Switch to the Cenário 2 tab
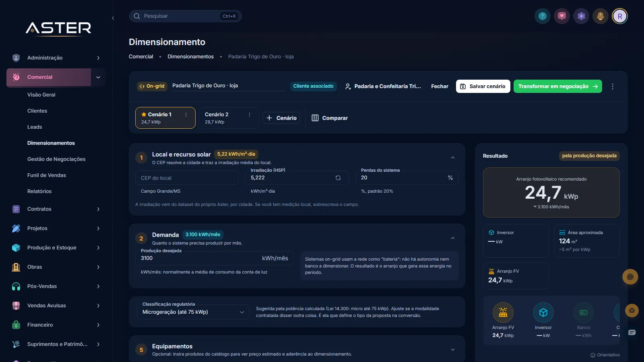This screenshot has height=362, width=644. tap(229, 118)
